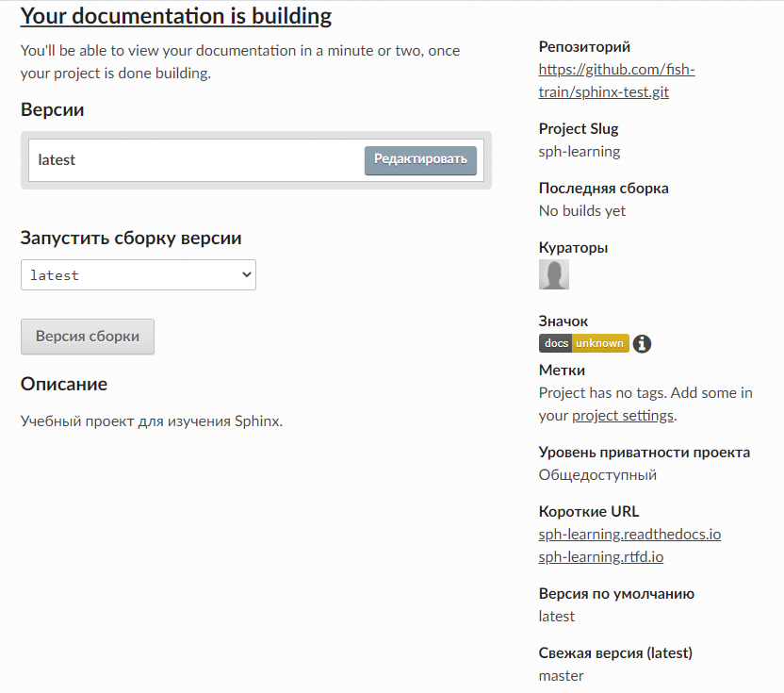
Task: Click the dropdown arrow in build selector
Action: point(247,274)
